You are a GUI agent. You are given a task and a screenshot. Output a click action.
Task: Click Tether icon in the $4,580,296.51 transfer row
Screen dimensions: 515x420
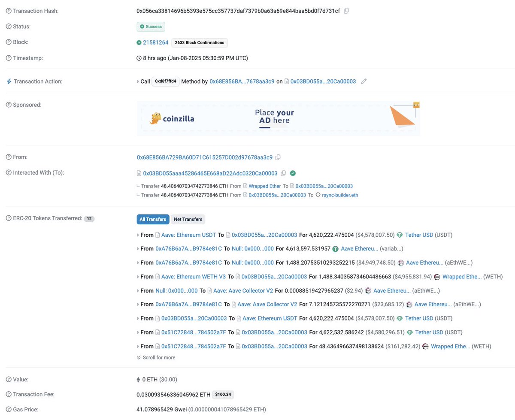tap(410, 332)
